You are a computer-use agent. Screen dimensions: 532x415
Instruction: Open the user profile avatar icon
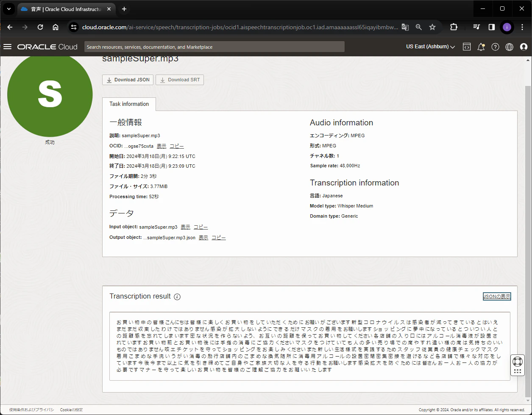pyautogui.click(x=524, y=47)
